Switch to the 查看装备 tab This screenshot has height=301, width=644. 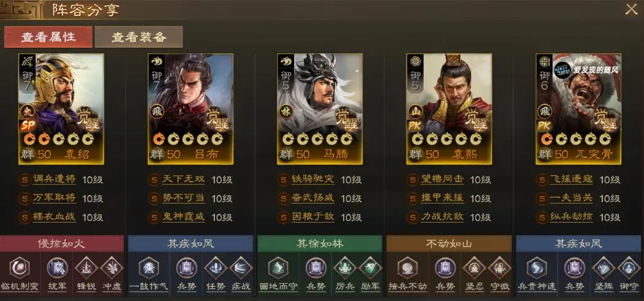(139, 37)
